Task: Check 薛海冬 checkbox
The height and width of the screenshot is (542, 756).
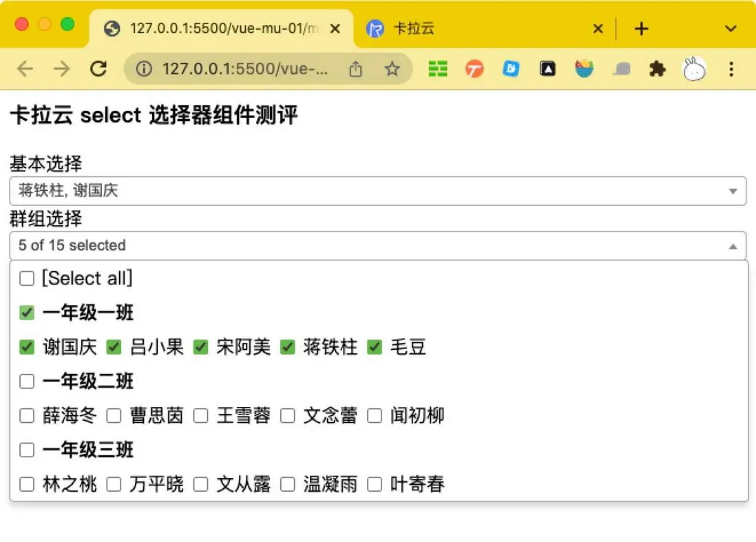Action: pyautogui.click(x=27, y=416)
